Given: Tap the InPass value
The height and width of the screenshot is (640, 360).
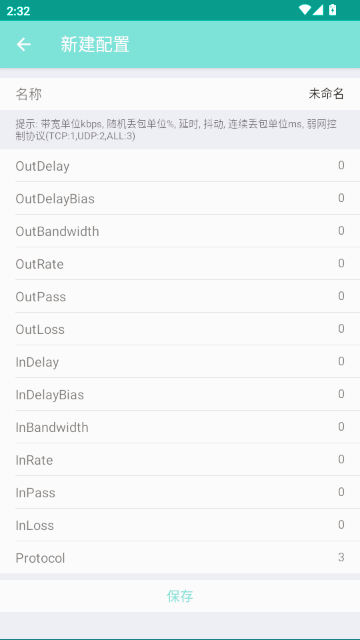Looking at the screenshot, I should (x=341, y=492).
